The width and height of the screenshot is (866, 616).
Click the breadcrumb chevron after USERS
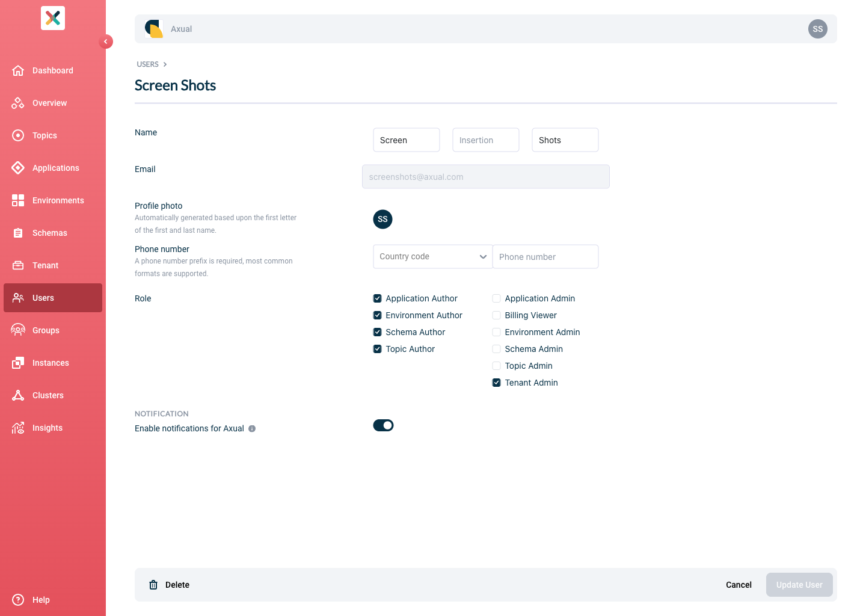coord(165,64)
